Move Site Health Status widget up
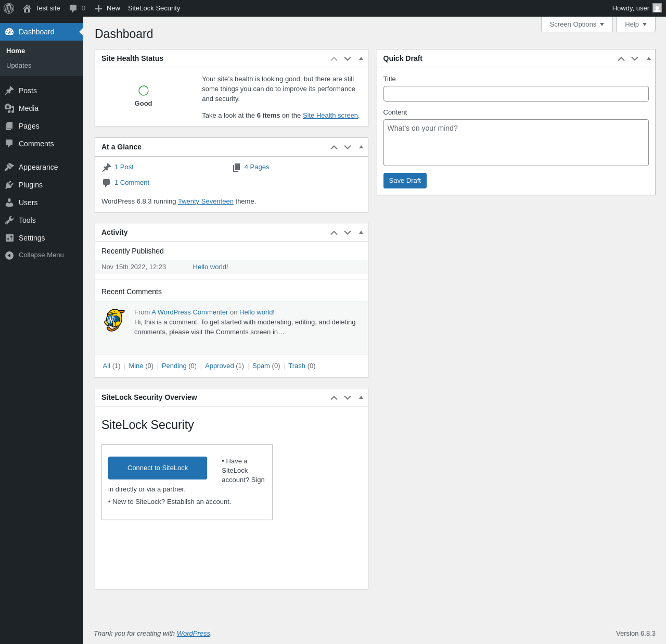This screenshot has width=666, height=644. pyautogui.click(x=334, y=59)
